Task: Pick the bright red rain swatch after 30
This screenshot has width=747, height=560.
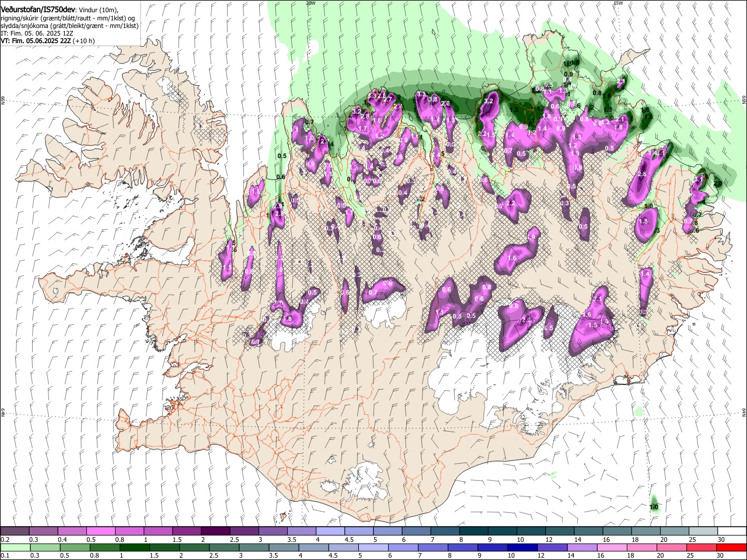Action: point(731,547)
